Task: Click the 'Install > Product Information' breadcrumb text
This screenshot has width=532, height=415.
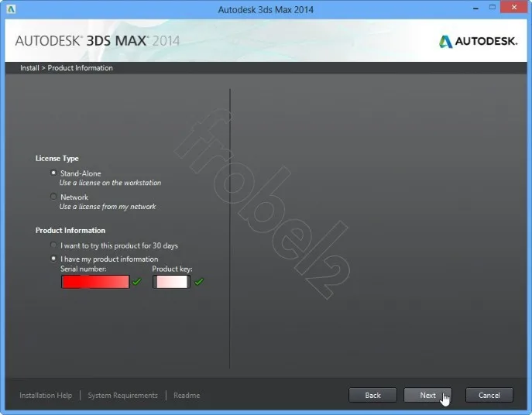Action: (67, 68)
